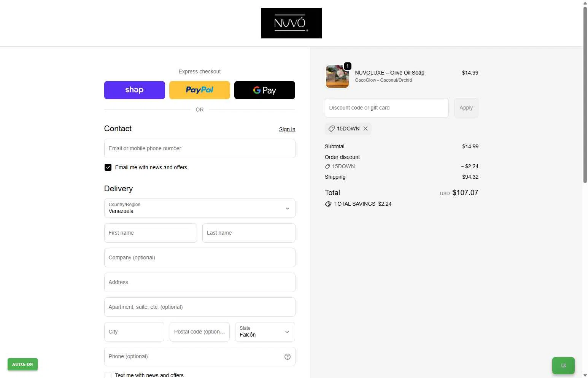This screenshot has width=588, height=378.
Task: Click the page vertical scrollbar
Action: [x=585, y=95]
